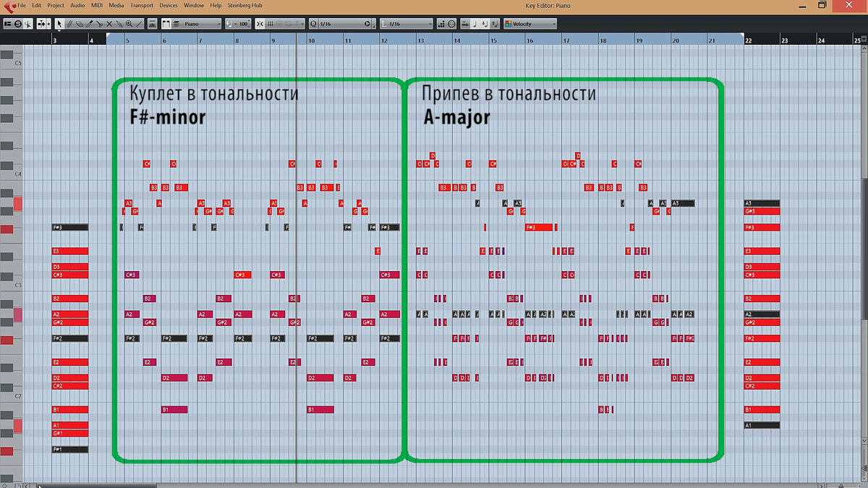Toggle the Solo Editor button

(x=17, y=24)
